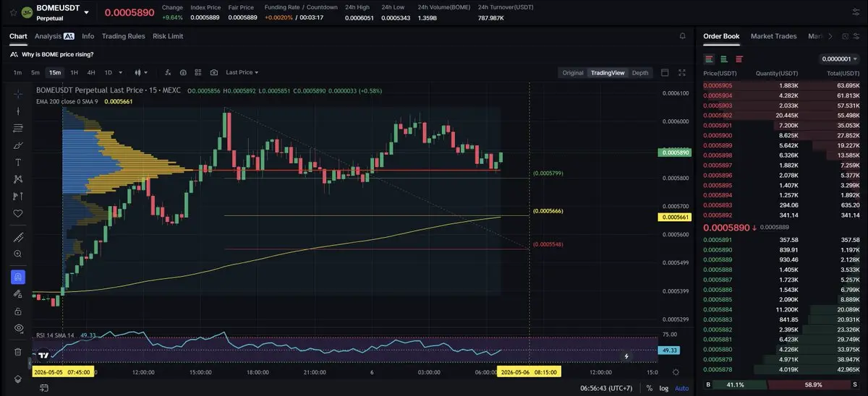Click the TradingView logo on chart
The width and height of the screenshot is (868, 396).
click(43, 356)
